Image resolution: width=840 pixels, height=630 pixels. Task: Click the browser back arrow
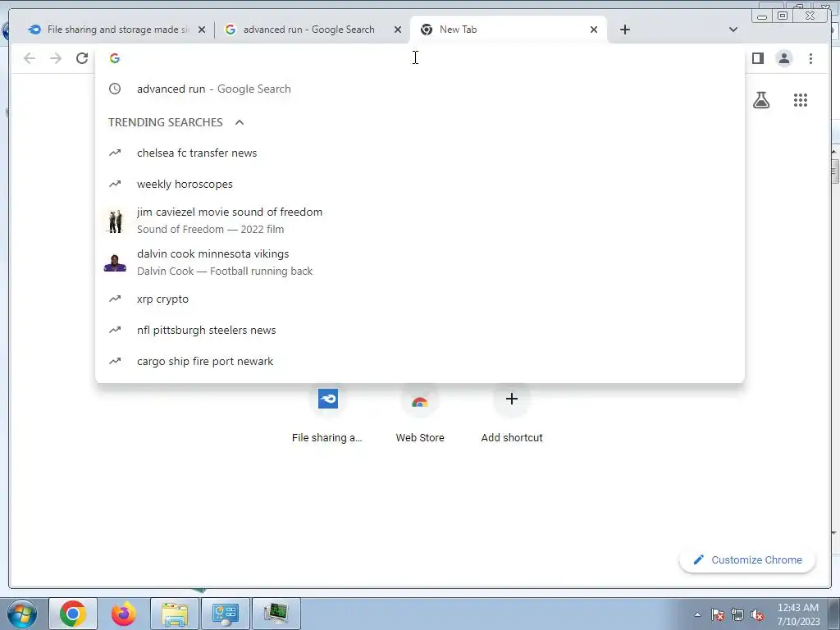(x=30, y=58)
